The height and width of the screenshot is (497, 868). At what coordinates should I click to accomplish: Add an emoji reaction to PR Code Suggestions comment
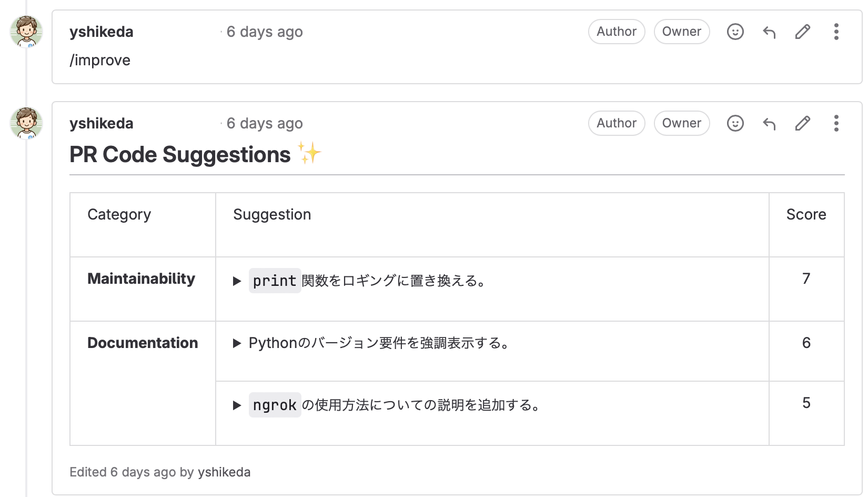(x=735, y=123)
